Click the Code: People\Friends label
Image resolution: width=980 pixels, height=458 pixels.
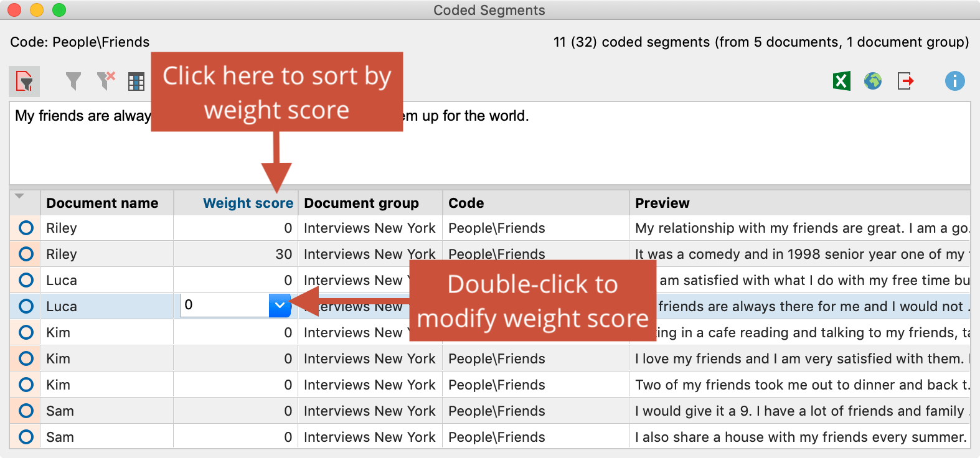click(x=80, y=42)
